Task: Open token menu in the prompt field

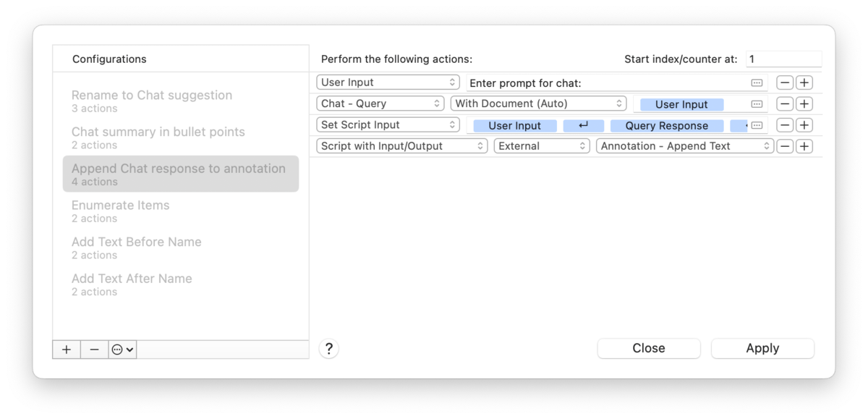Action: pyautogui.click(x=757, y=82)
